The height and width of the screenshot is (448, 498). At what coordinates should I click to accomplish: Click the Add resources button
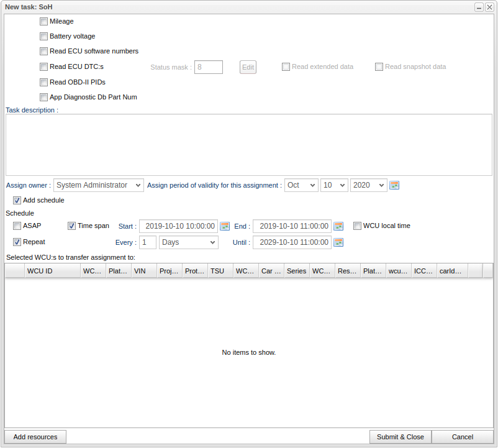point(35,437)
